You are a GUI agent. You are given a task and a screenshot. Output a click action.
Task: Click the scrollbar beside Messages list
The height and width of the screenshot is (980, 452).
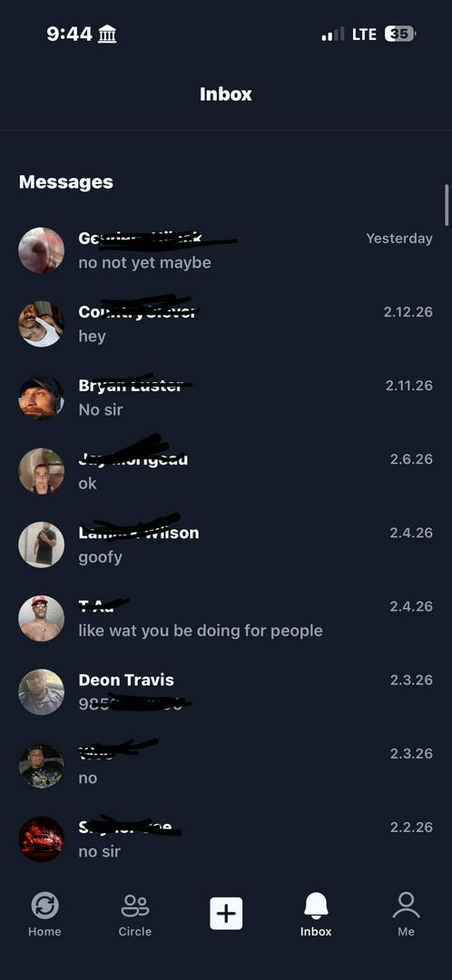[x=447, y=205]
